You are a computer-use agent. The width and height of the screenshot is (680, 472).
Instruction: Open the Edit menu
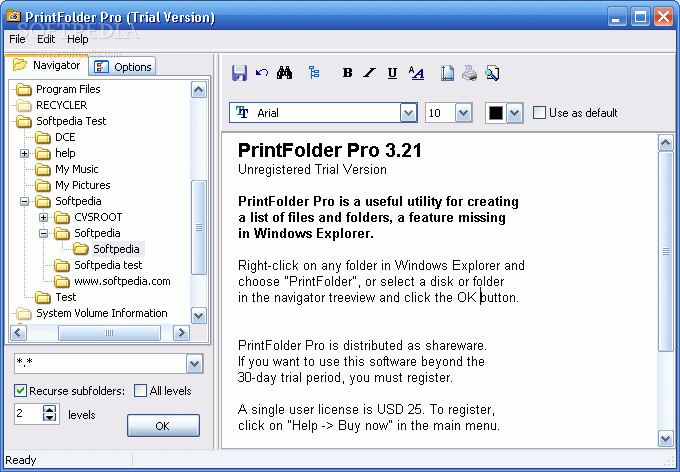pyautogui.click(x=46, y=39)
